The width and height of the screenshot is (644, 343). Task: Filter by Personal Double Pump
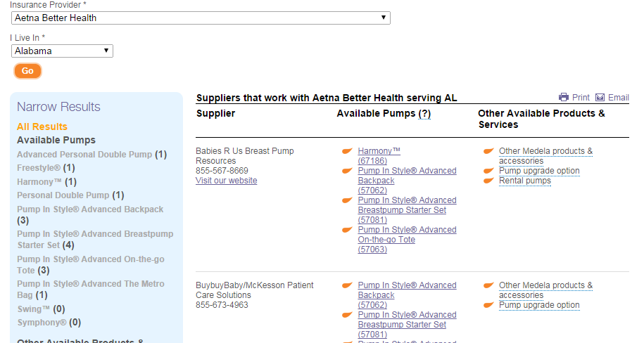[63, 195]
